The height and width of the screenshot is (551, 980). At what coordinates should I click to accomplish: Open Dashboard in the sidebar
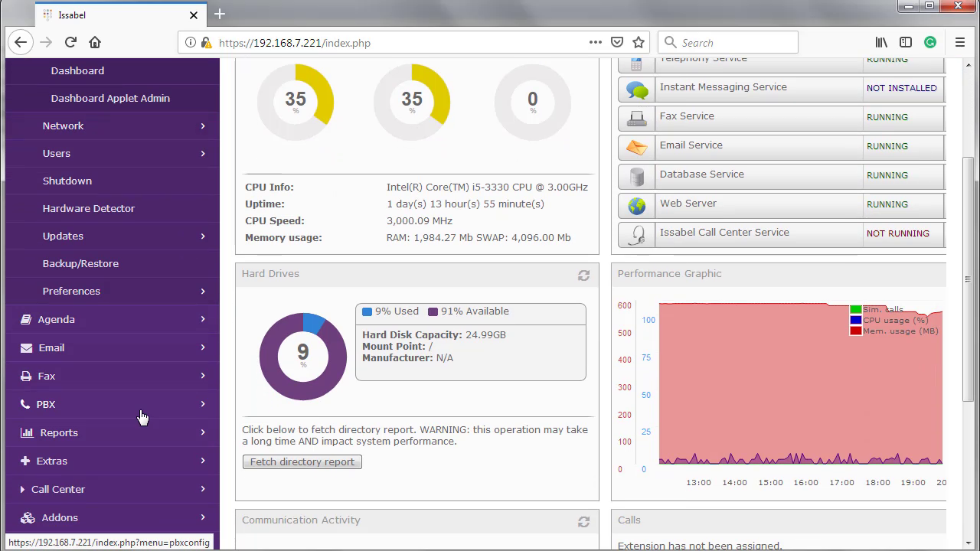77,70
